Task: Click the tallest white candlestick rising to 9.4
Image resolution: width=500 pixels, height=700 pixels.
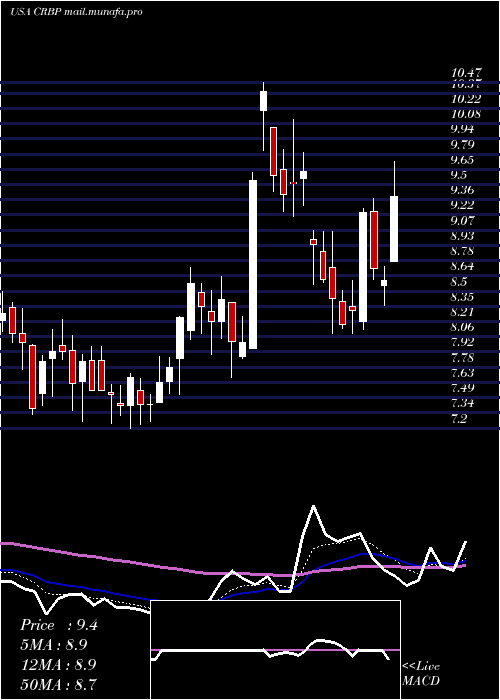Action: coord(253,264)
